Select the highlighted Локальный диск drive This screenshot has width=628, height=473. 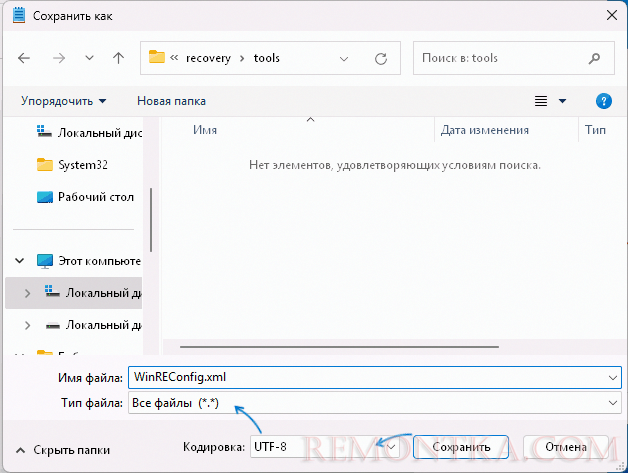pyautogui.click(x=93, y=293)
